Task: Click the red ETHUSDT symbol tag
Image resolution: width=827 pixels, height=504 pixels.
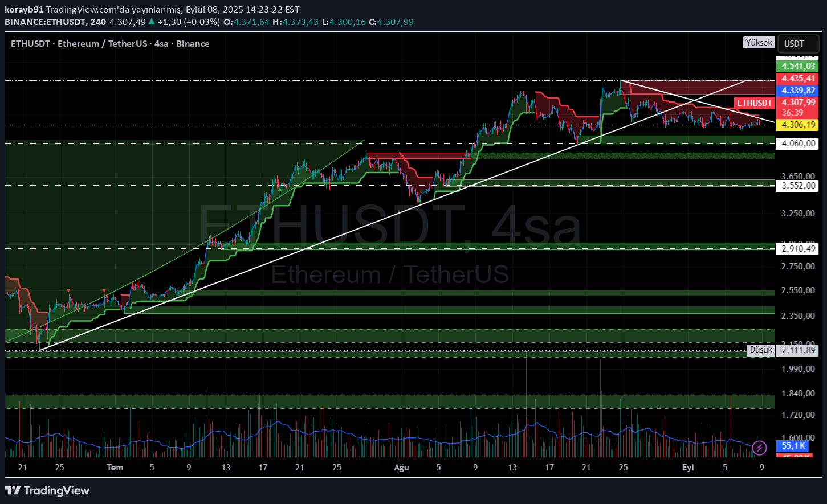Action: [x=754, y=103]
